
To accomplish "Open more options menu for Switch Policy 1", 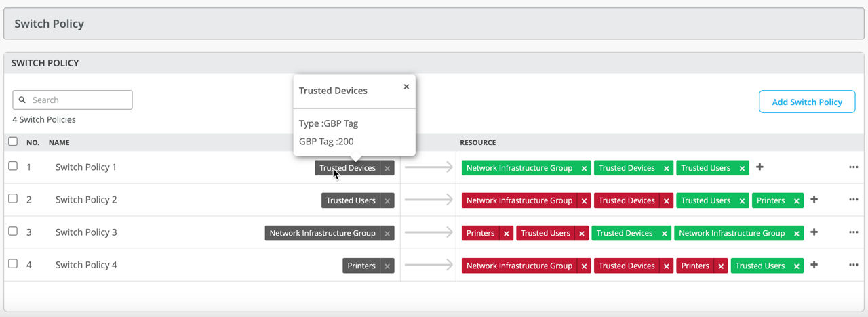I will pos(853,167).
